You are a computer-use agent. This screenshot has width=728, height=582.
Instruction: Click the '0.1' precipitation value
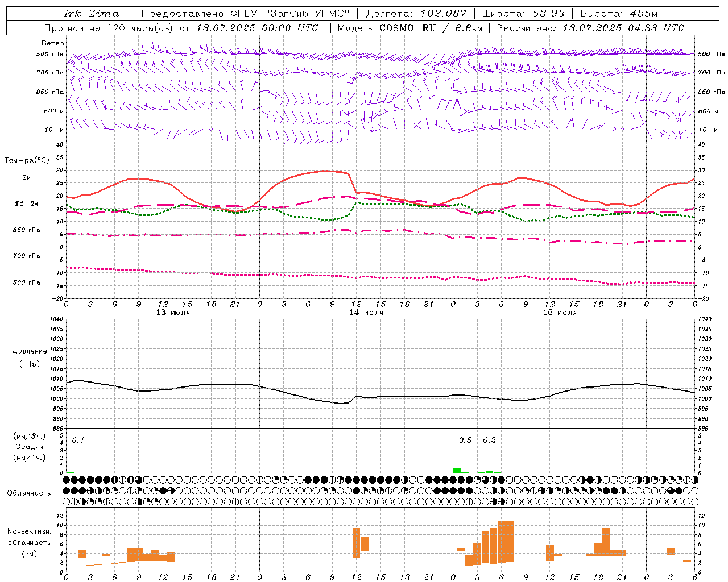tap(78, 440)
